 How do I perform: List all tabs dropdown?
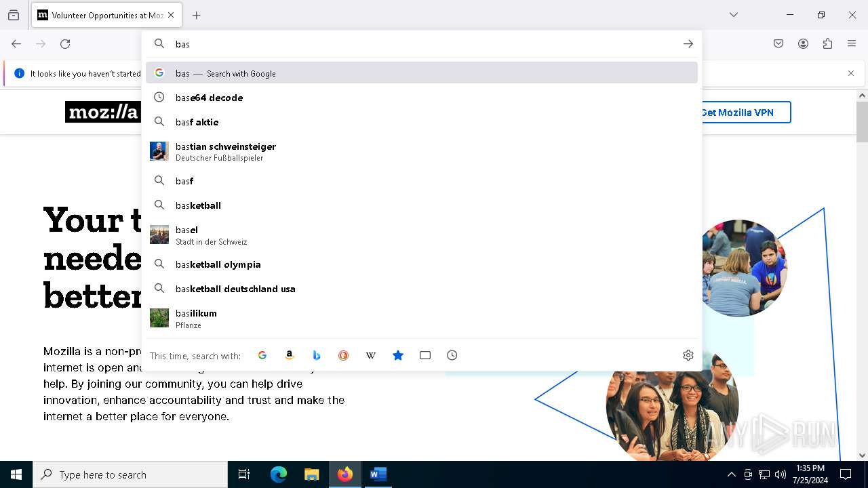click(734, 15)
